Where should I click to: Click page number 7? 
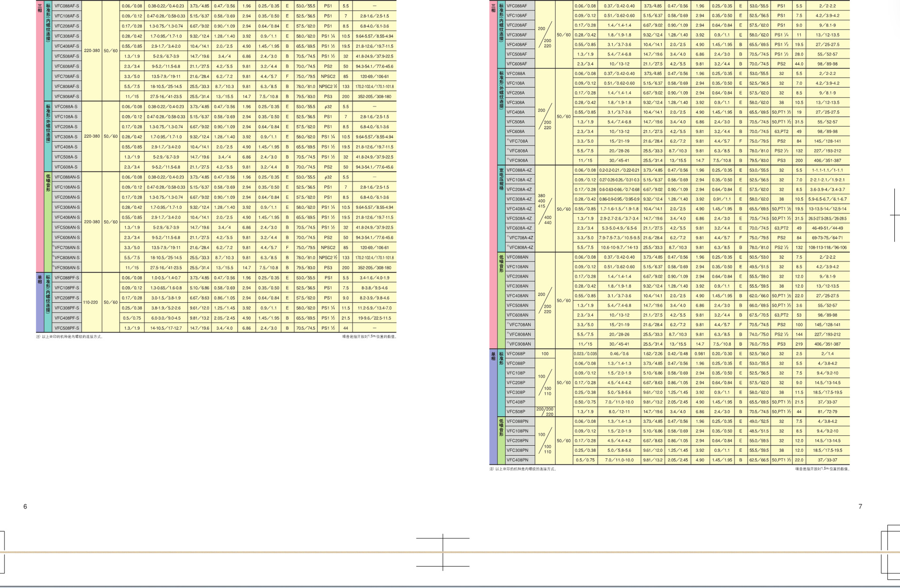860,506
